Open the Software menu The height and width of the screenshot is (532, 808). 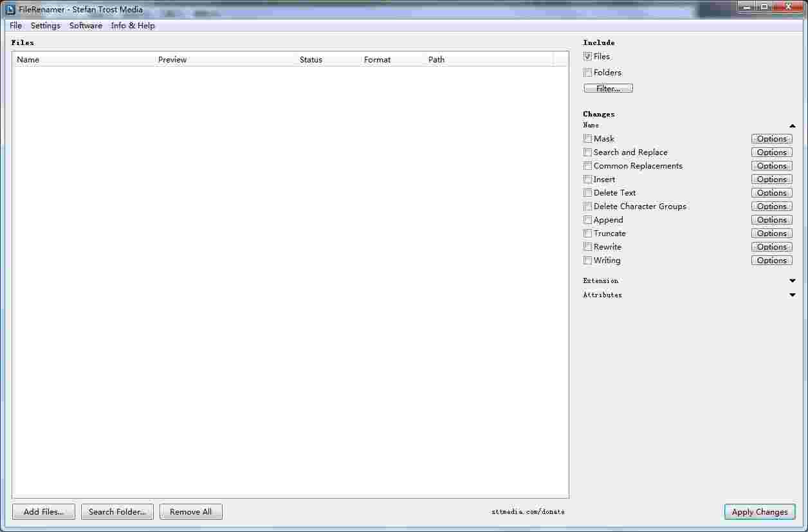(86, 26)
